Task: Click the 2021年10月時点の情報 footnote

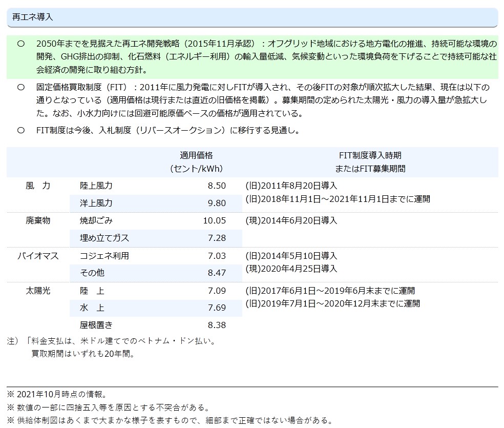Action: click(56, 395)
